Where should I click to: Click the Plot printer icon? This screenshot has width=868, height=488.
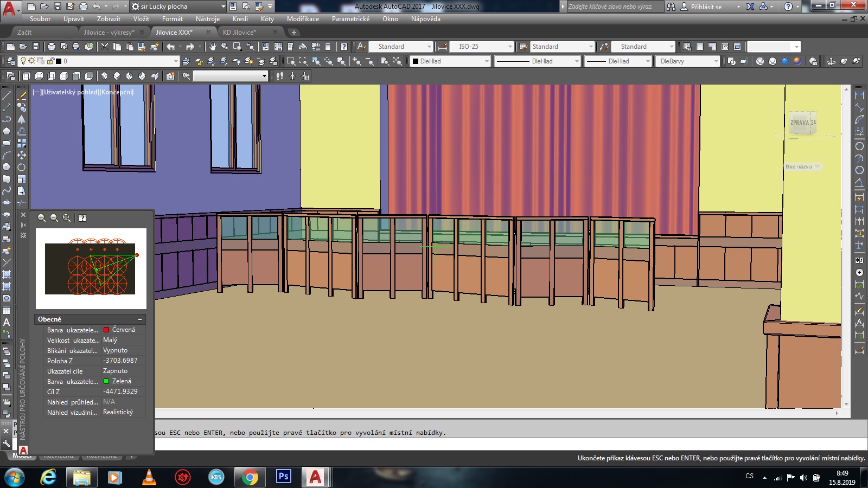click(51, 47)
